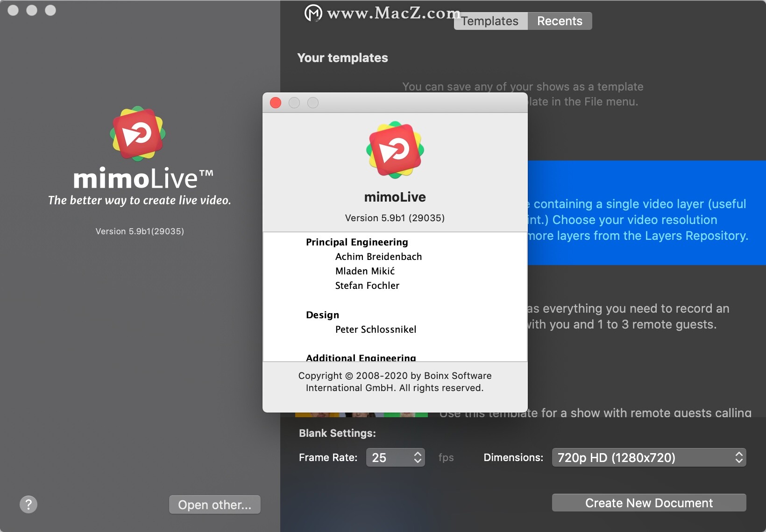Click the mimoLive title in About dialog
The height and width of the screenshot is (532, 766).
click(x=395, y=197)
